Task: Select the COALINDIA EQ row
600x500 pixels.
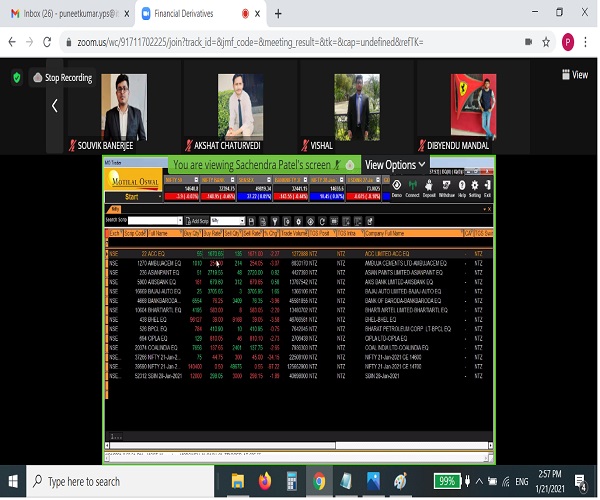Action: 299,347
